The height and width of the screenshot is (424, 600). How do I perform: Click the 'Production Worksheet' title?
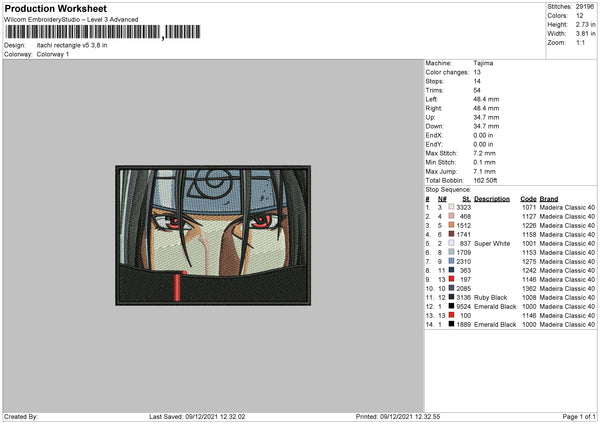click(55, 8)
